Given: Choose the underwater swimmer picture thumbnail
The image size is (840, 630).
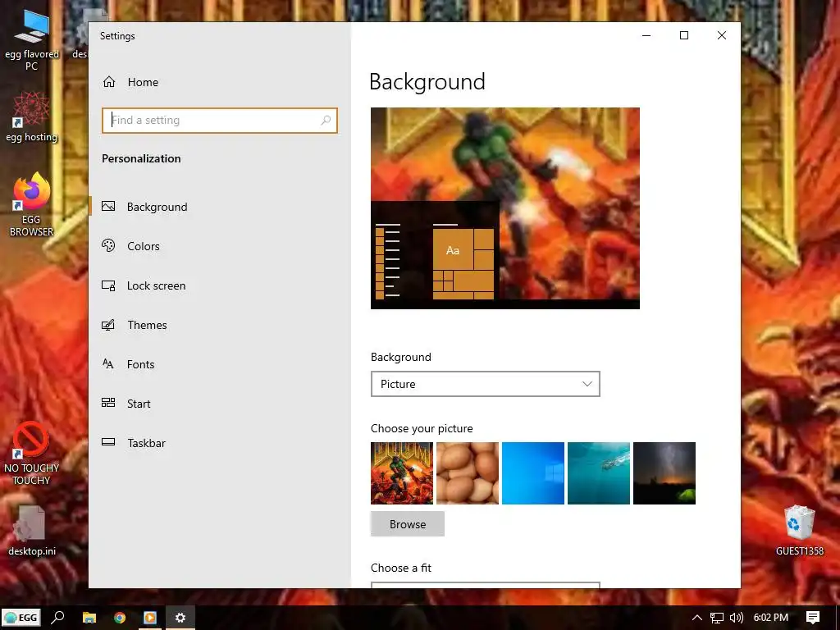Looking at the screenshot, I should pyautogui.click(x=599, y=473).
